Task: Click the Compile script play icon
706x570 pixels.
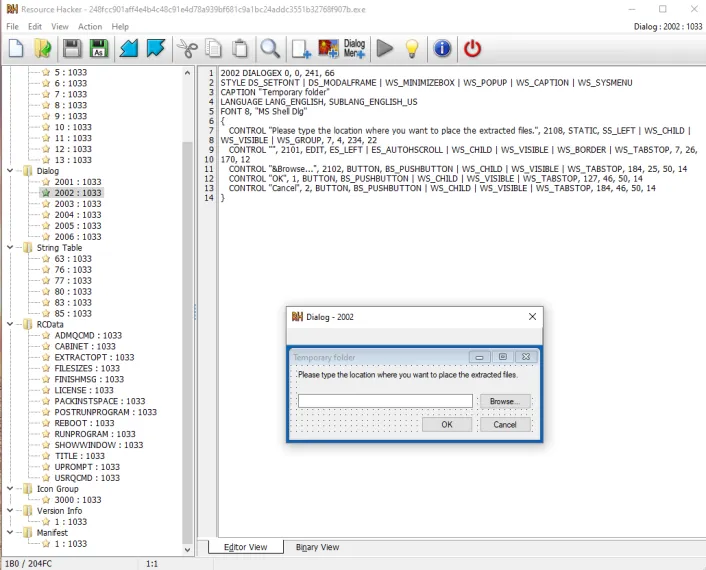Action: tap(385, 48)
